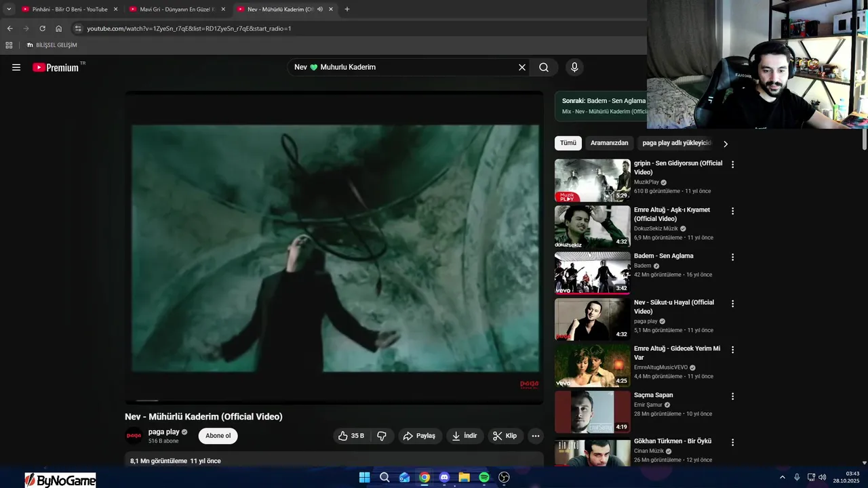Dislike the video with thumbs down
868x488 pixels.
382,436
